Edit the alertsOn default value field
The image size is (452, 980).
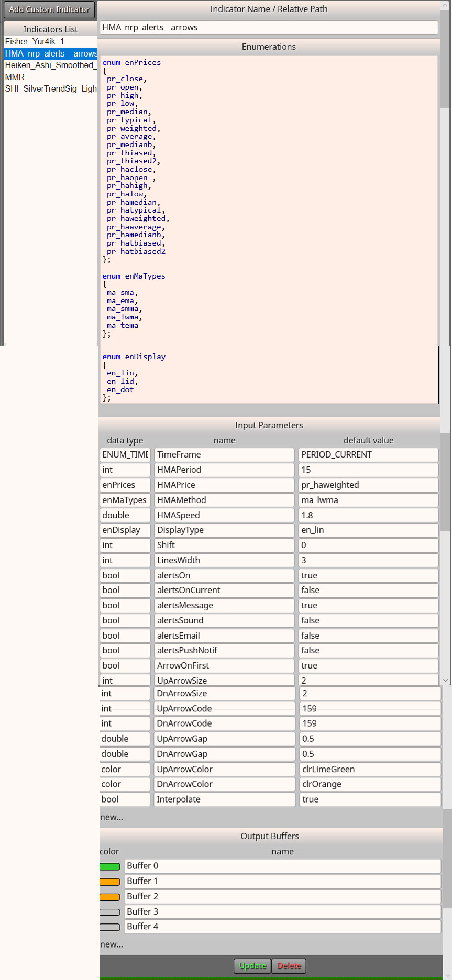click(368, 575)
